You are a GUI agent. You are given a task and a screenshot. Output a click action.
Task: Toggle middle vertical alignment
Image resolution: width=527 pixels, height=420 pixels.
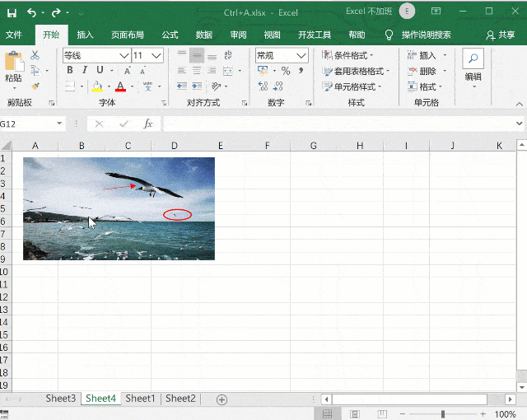coord(197,55)
